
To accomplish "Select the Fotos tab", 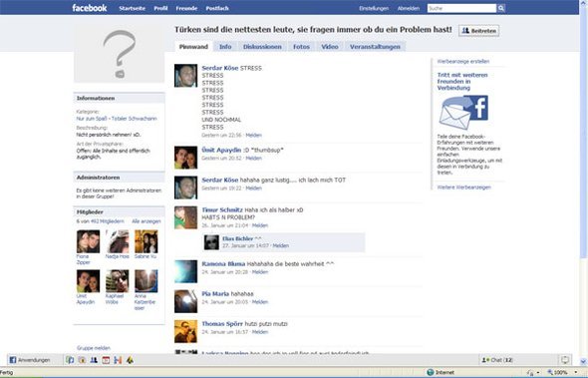I will (301, 47).
